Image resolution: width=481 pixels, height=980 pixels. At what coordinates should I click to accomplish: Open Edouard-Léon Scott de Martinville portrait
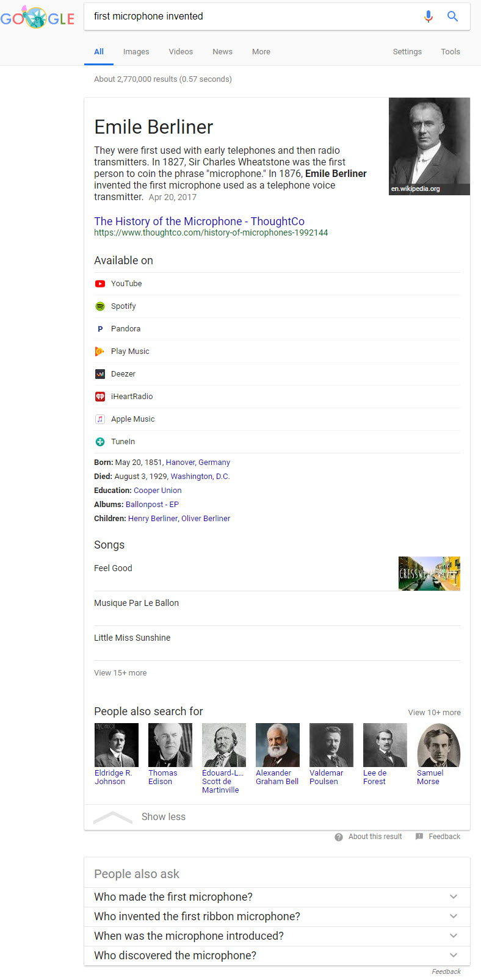click(224, 745)
